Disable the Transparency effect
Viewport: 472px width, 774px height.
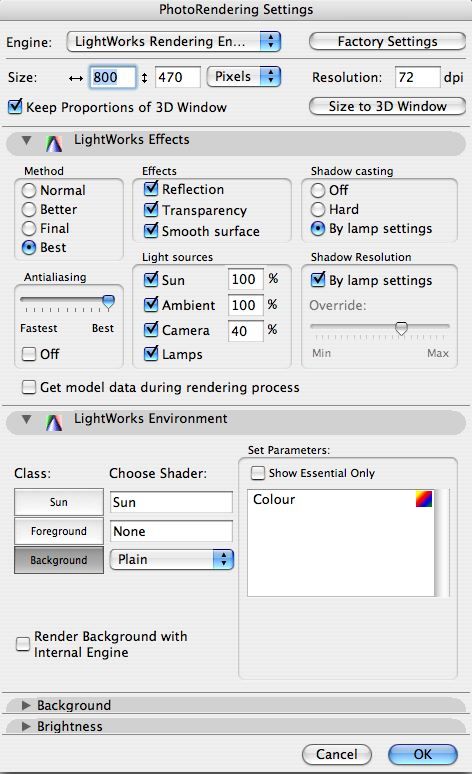pos(151,210)
